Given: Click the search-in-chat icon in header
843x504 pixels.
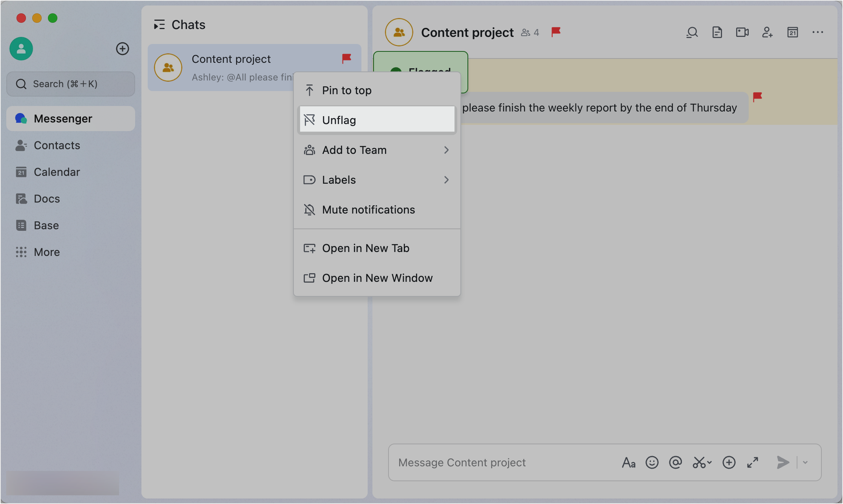Looking at the screenshot, I should point(692,33).
